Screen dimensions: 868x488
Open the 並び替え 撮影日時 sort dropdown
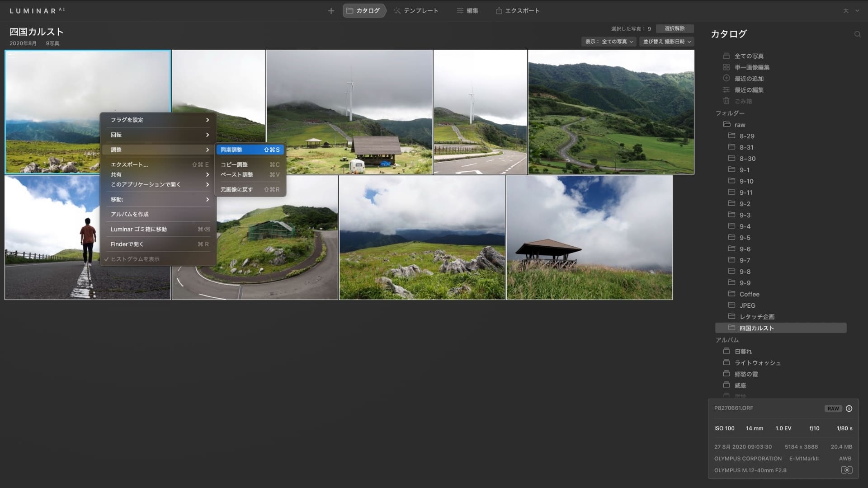point(666,42)
